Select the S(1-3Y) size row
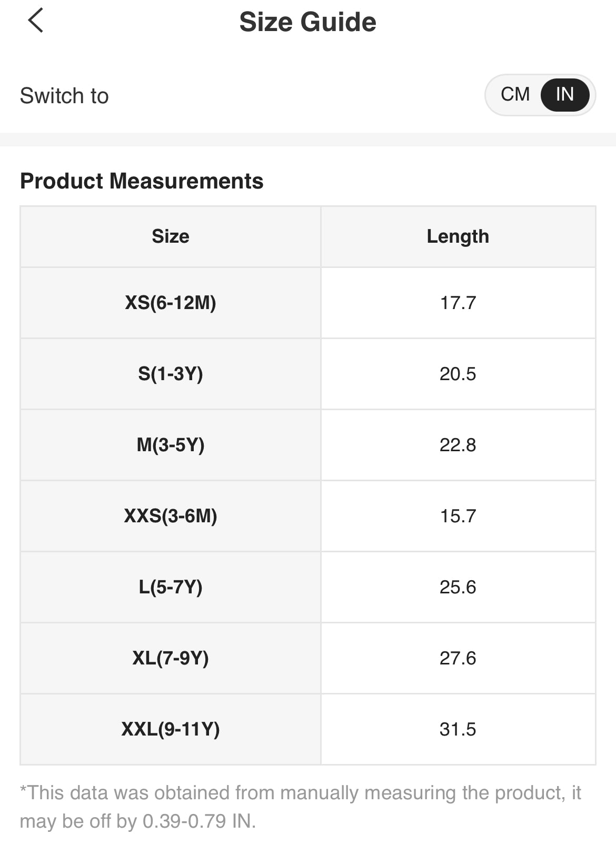The image size is (616, 854). tap(171, 374)
